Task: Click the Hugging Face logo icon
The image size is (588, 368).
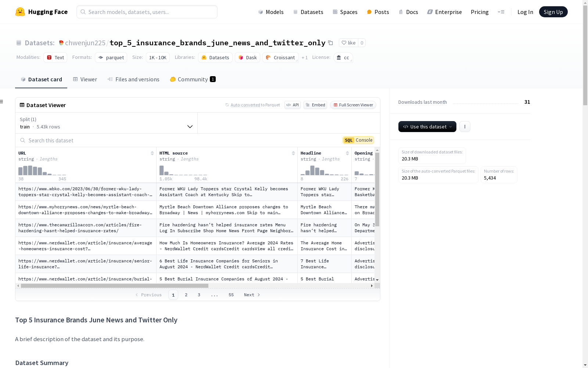Action: click(x=20, y=12)
